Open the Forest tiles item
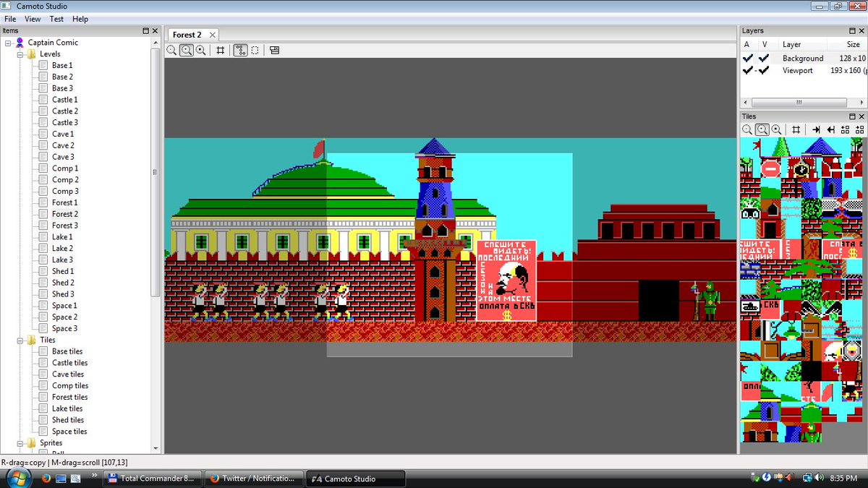Viewport: 868px width, 488px height. point(70,397)
